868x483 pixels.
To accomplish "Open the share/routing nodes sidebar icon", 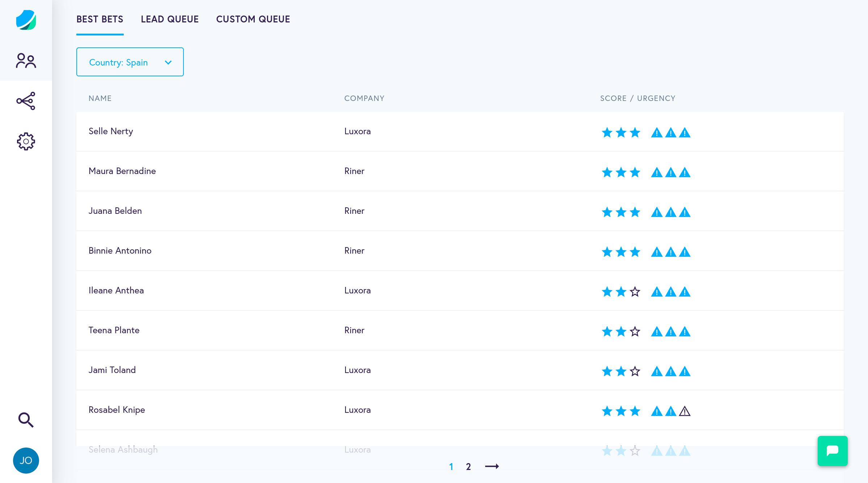I will [x=26, y=101].
